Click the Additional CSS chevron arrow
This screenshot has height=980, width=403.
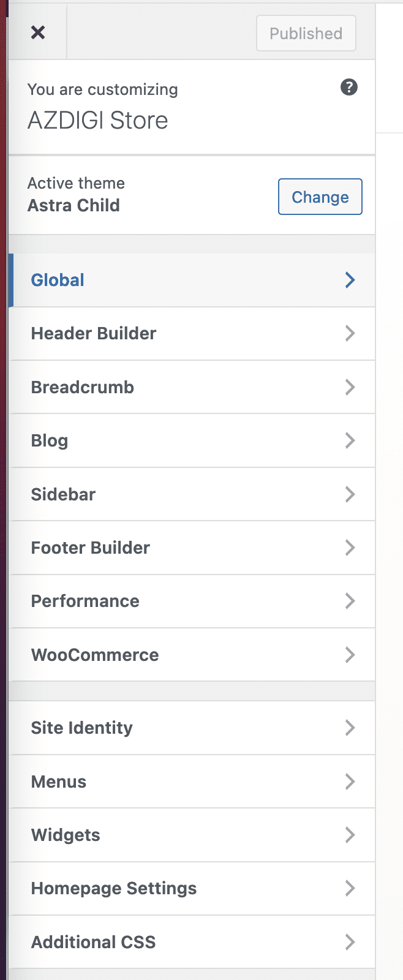[350, 942]
